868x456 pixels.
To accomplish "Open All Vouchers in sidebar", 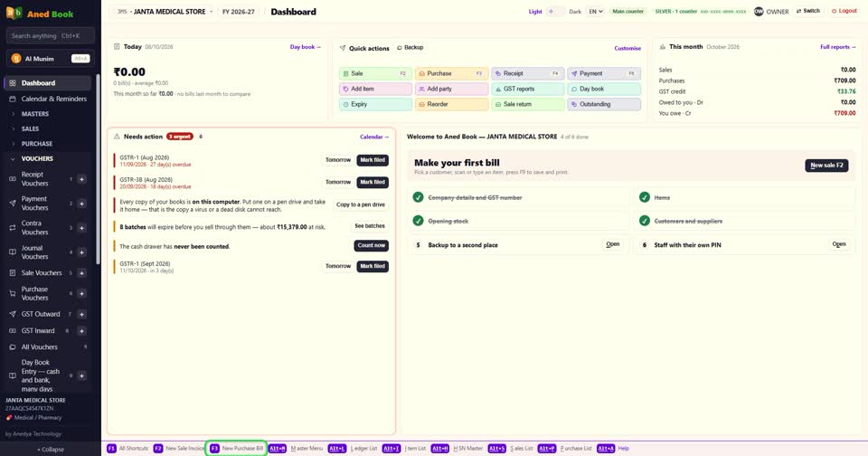I will [39, 347].
